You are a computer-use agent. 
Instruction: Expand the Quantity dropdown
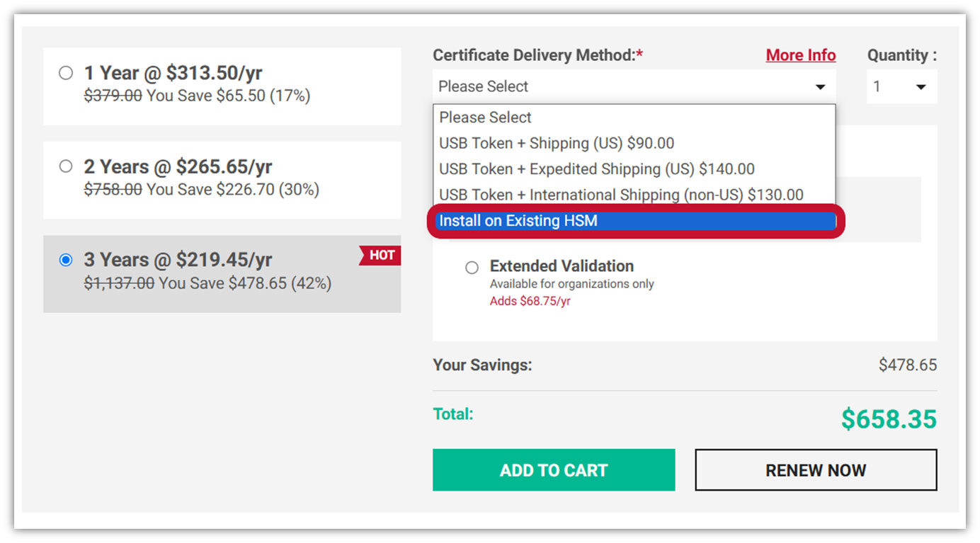click(901, 86)
